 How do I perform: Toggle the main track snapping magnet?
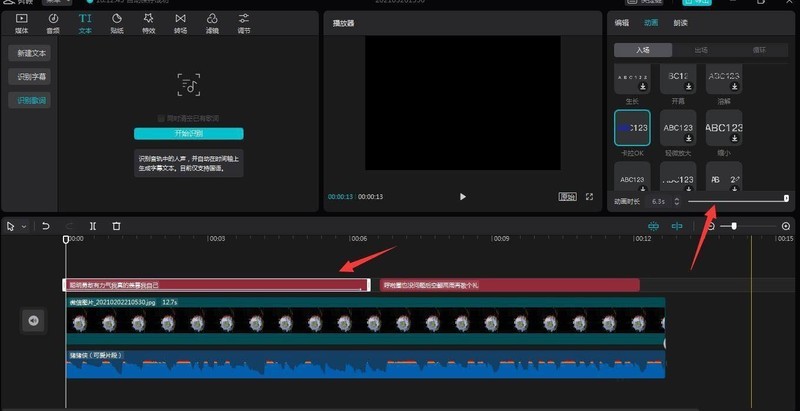[x=653, y=226]
